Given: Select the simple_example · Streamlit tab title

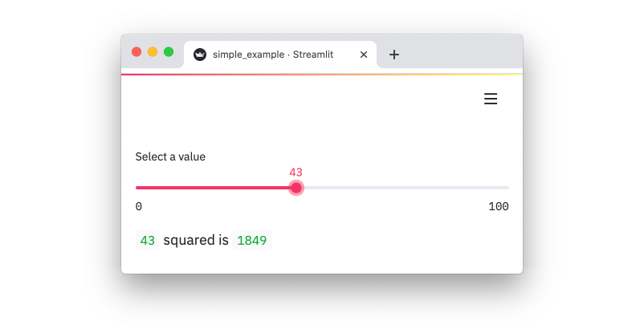Looking at the screenshot, I should point(272,55).
